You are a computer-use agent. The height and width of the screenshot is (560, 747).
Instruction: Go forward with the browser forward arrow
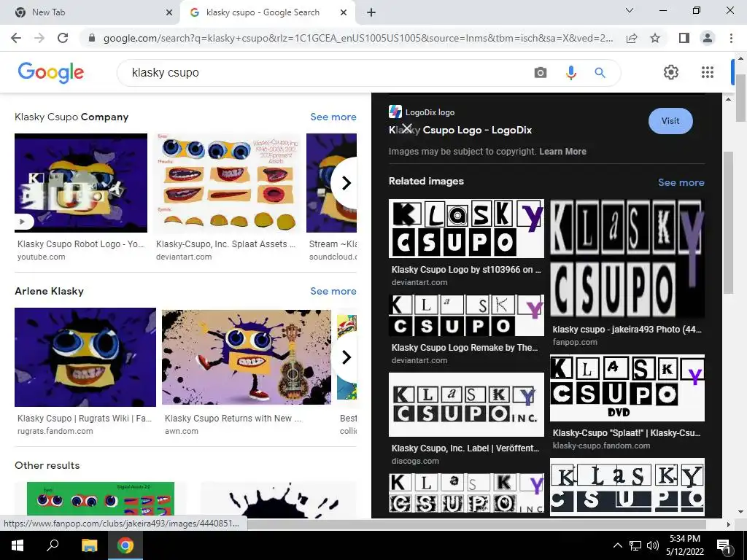(39, 38)
